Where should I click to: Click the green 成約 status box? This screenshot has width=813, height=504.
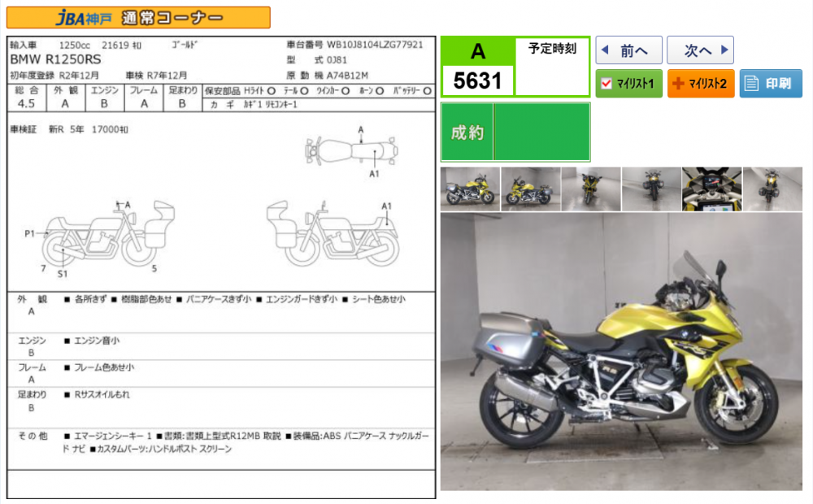(515, 133)
